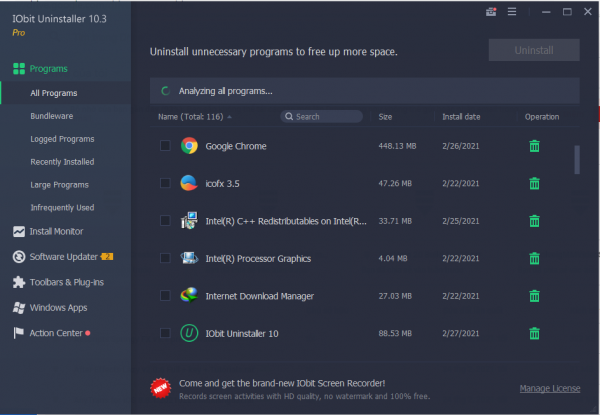Image resolution: width=600 pixels, height=415 pixels.
Task: Click the Analyzing all programs spinner
Action: point(165,91)
